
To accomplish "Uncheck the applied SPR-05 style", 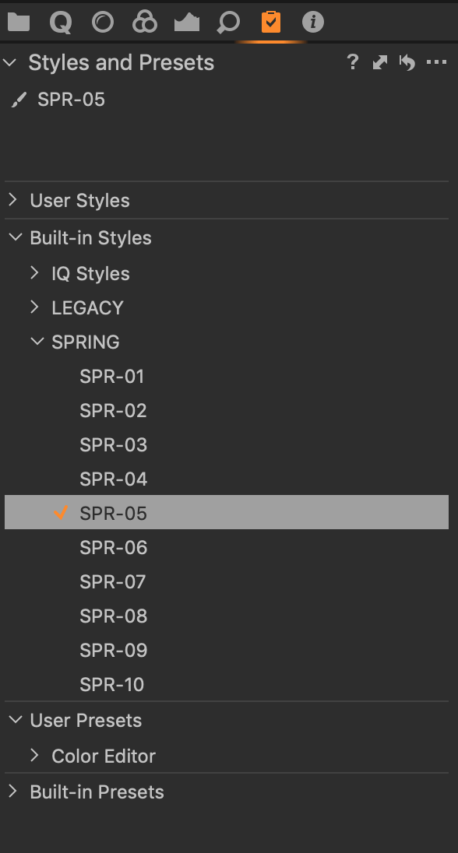I will pyautogui.click(x=61, y=512).
